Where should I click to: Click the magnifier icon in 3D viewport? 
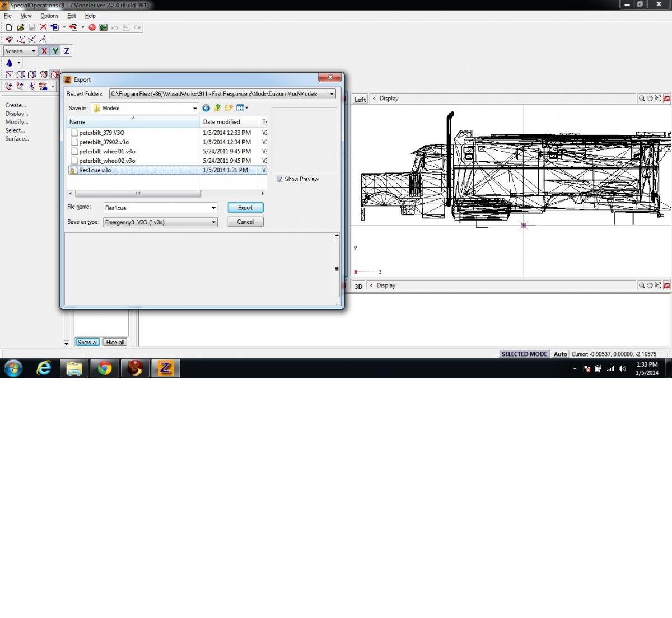click(642, 285)
